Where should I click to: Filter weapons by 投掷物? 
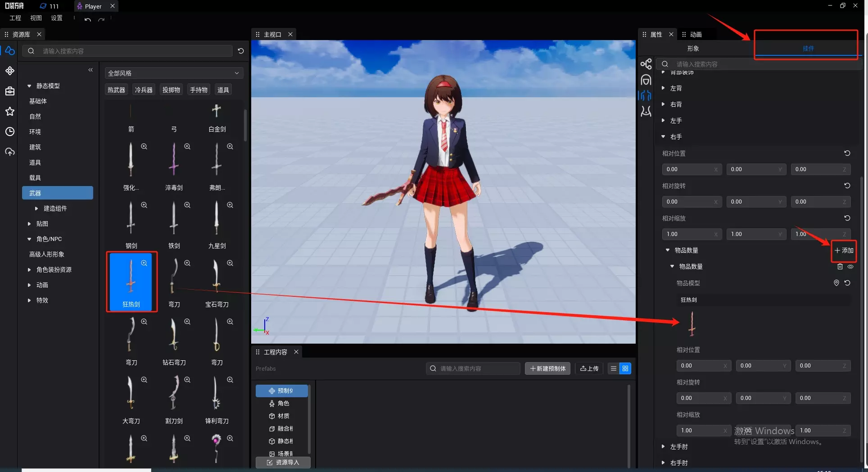pyautogui.click(x=171, y=90)
